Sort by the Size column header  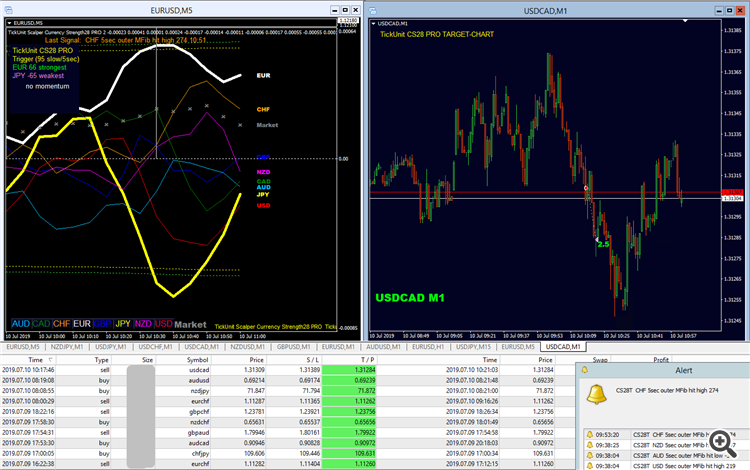click(147, 360)
